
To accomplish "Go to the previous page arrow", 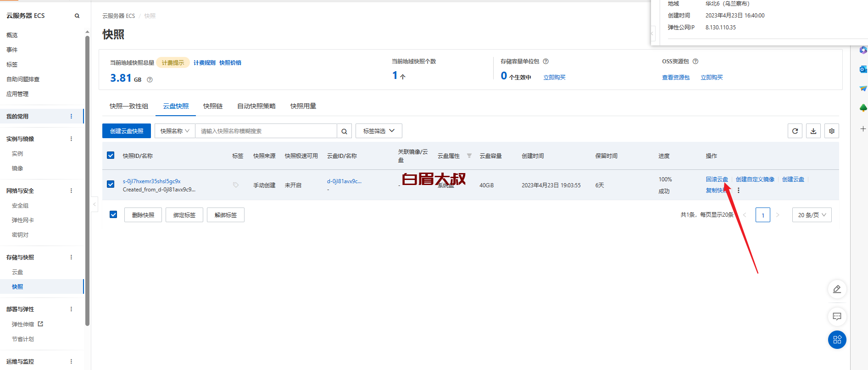I will [745, 215].
